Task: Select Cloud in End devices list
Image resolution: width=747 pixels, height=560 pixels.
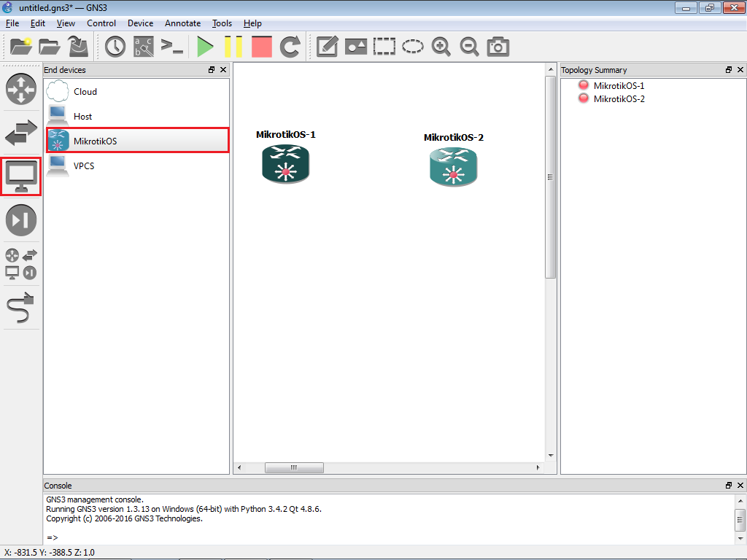Action: 137,91
